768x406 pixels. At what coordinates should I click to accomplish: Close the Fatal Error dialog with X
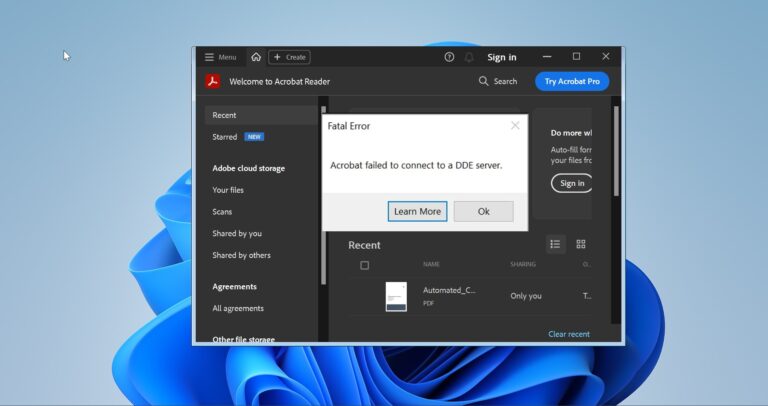[x=515, y=125]
